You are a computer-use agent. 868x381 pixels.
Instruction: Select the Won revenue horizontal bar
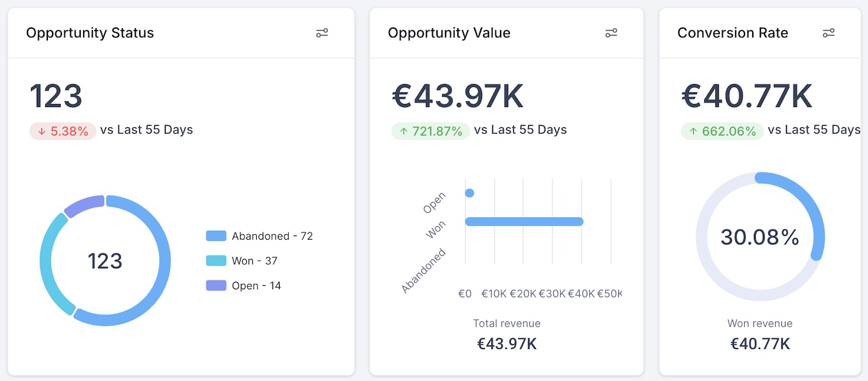click(524, 221)
